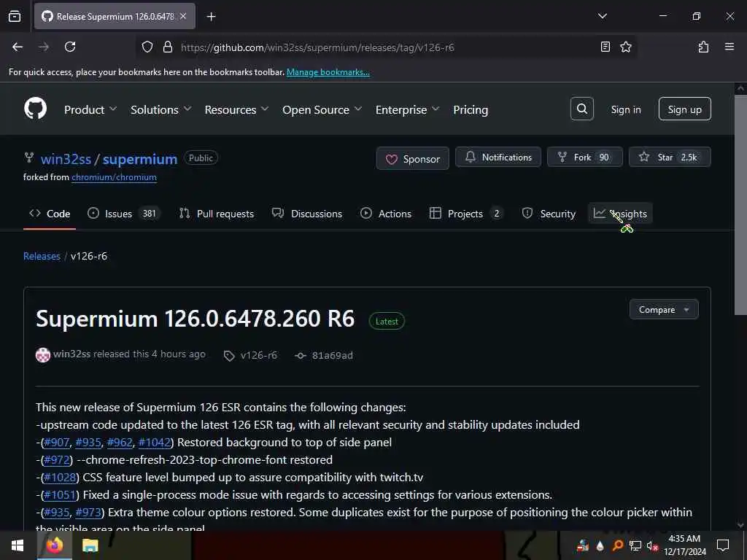
Task: Click the padlock site security icon
Action: point(167,47)
